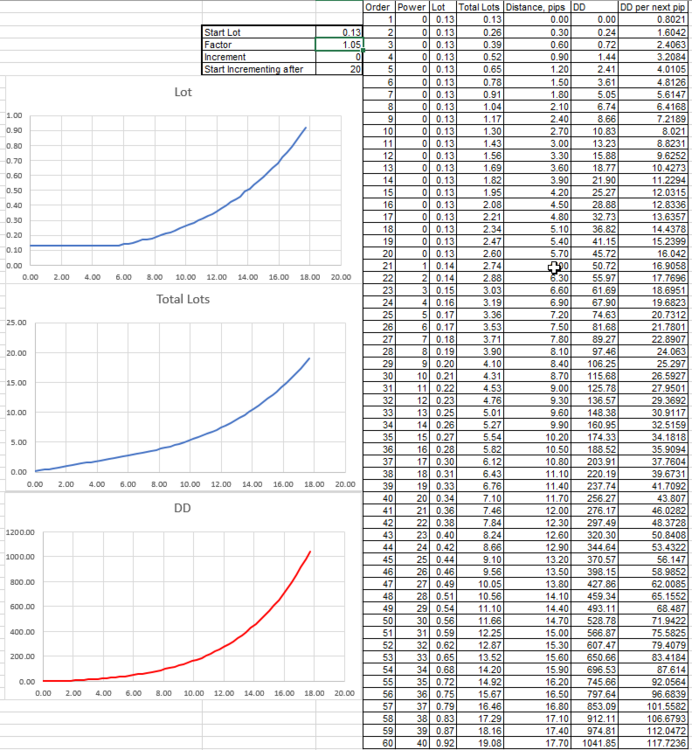Select the DD cell showing 0.24
This screenshot has height=750, width=692.
coord(594,32)
